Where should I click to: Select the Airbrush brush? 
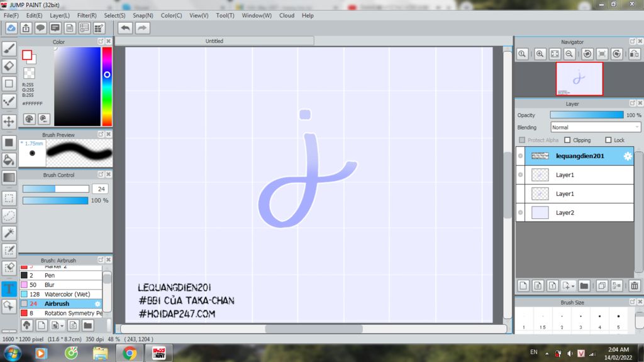(x=61, y=303)
